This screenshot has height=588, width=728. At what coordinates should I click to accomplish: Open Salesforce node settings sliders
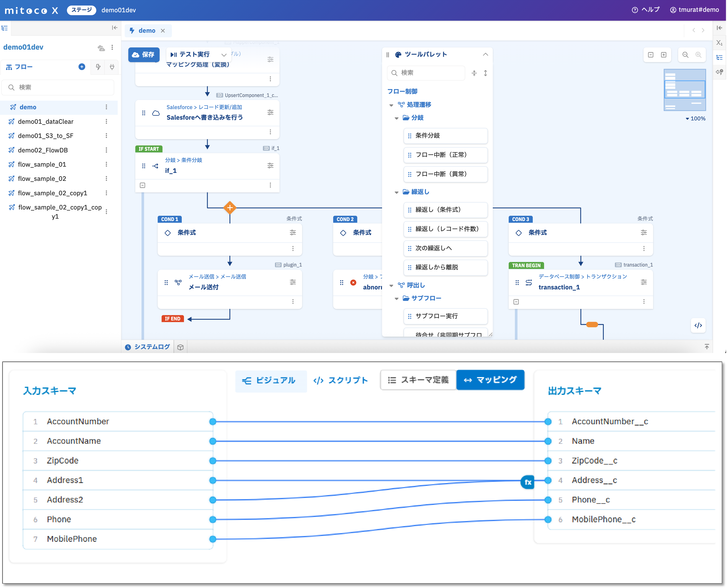271,112
